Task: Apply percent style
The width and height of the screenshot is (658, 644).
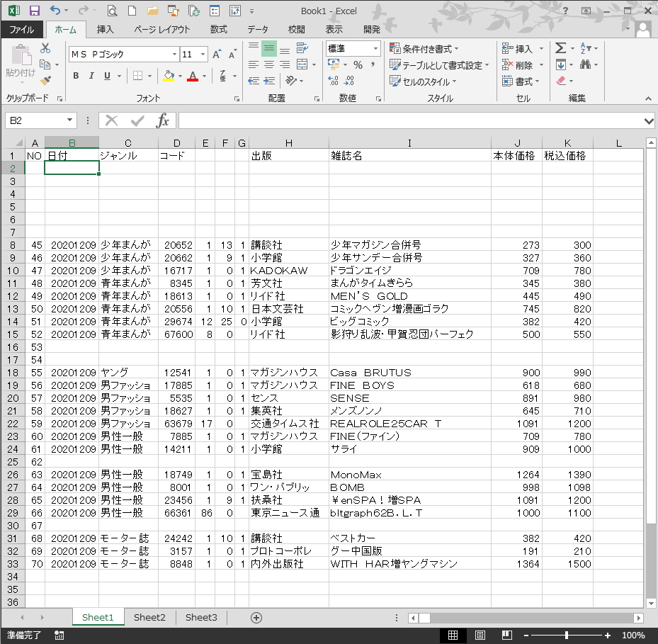Action: click(x=358, y=64)
